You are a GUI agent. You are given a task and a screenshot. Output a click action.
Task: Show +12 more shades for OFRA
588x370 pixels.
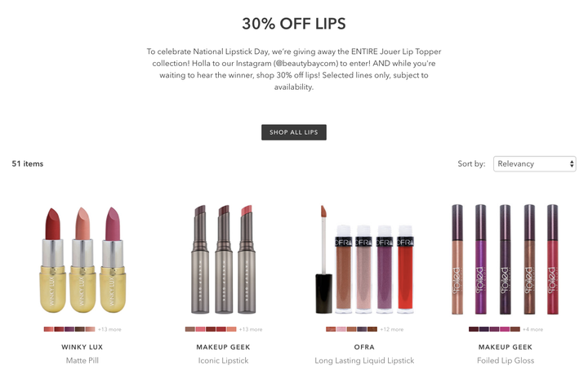[x=391, y=329]
